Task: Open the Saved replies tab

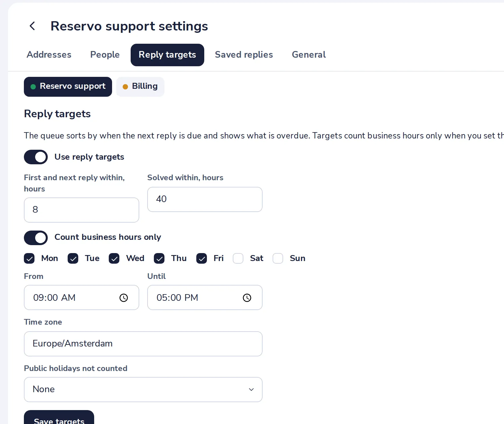Action: 244,55
